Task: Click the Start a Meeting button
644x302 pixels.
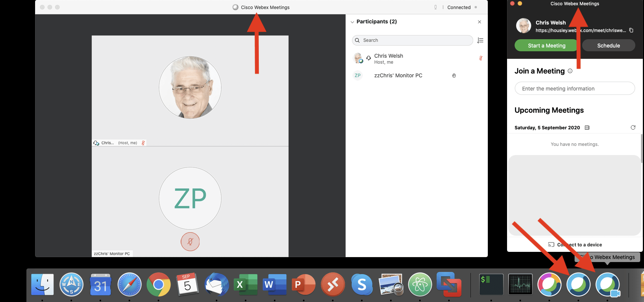Action: 546,46
